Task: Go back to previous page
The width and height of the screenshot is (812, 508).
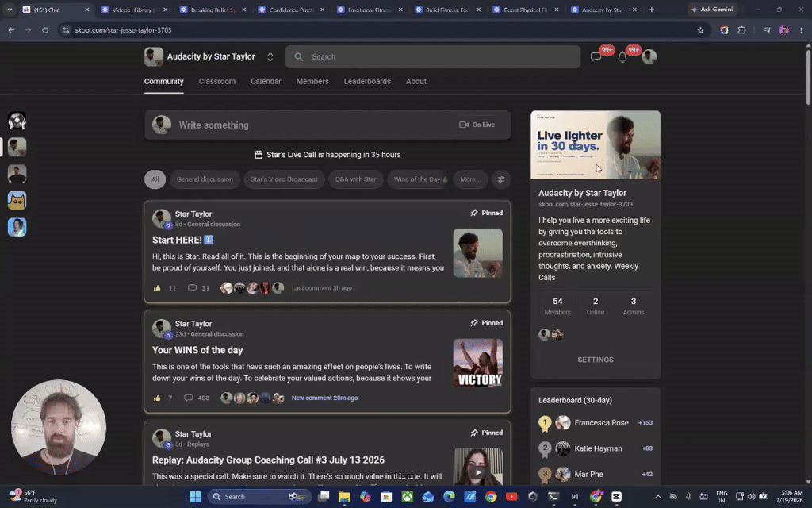Action: tap(11, 30)
